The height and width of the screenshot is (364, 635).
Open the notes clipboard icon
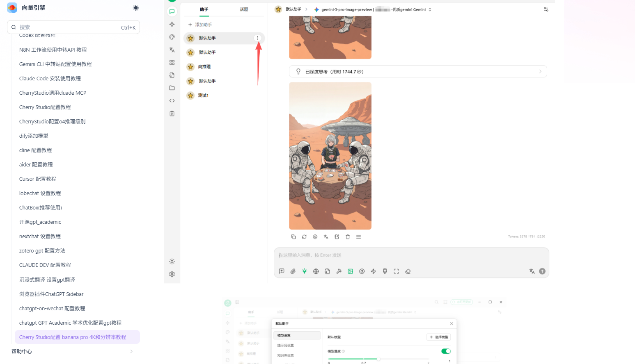[172, 113]
